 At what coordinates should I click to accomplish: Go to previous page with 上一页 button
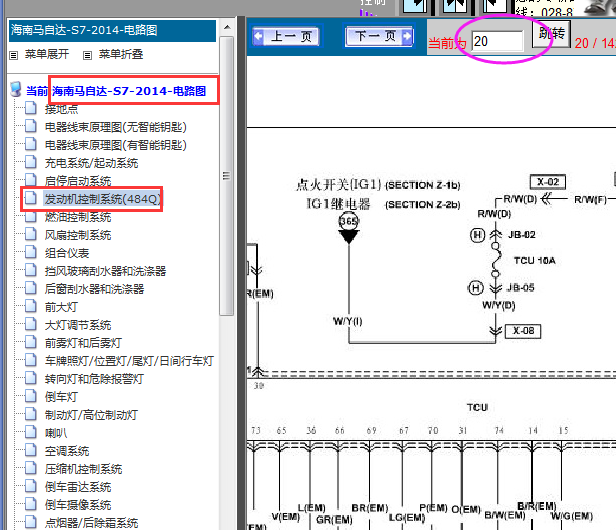[286, 36]
